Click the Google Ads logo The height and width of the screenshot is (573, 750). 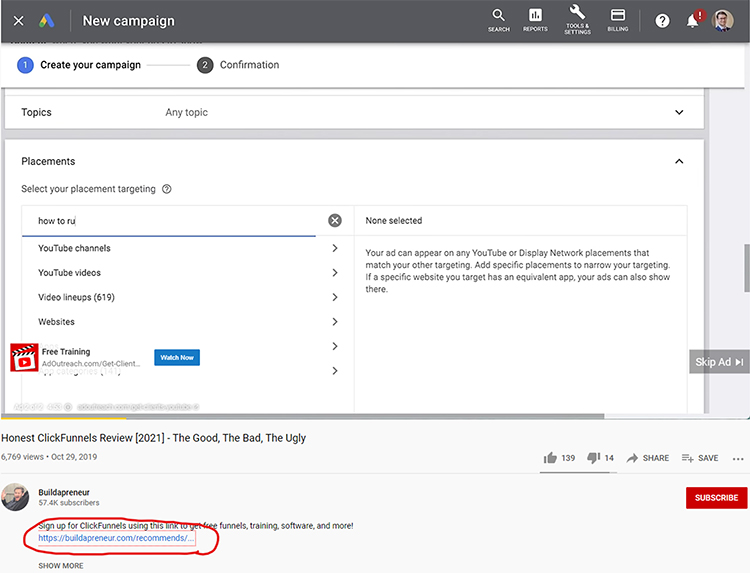pyautogui.click(x=46, y=21)
